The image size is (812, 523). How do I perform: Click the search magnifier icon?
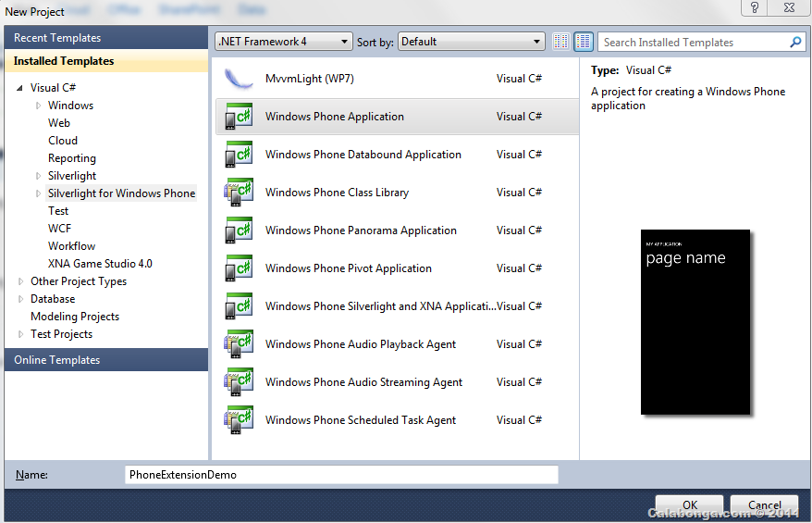795,42
